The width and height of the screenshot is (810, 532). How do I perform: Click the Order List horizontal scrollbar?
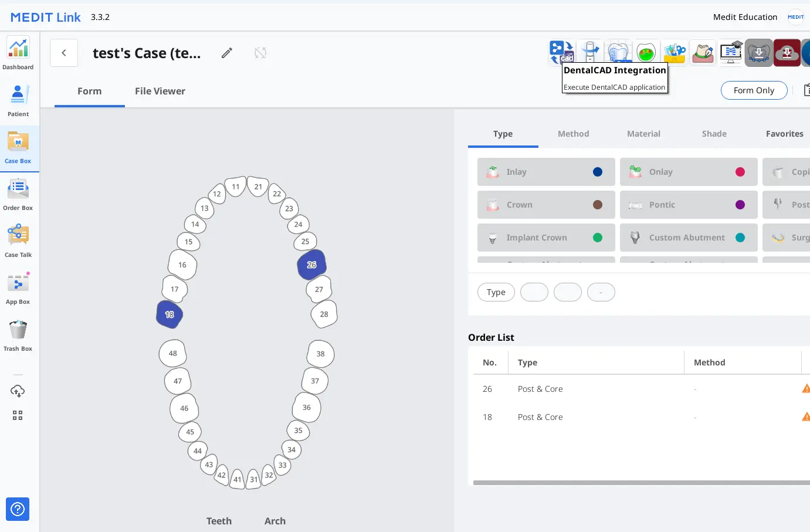point(639,483)
